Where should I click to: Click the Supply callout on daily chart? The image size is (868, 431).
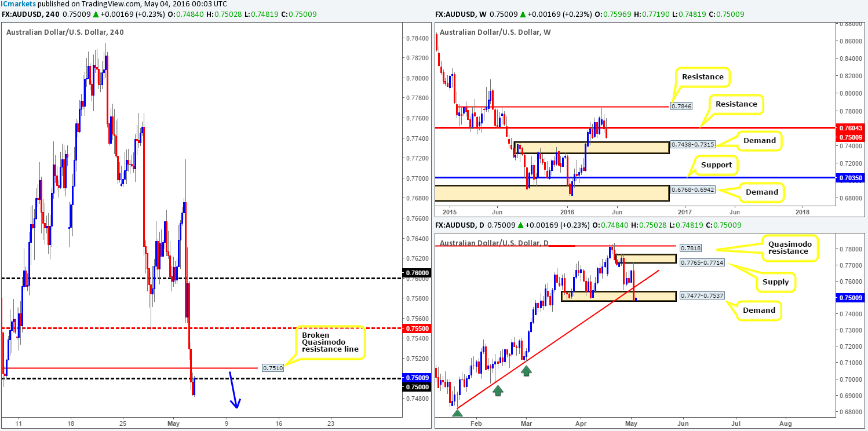click(x=776, y=282)
